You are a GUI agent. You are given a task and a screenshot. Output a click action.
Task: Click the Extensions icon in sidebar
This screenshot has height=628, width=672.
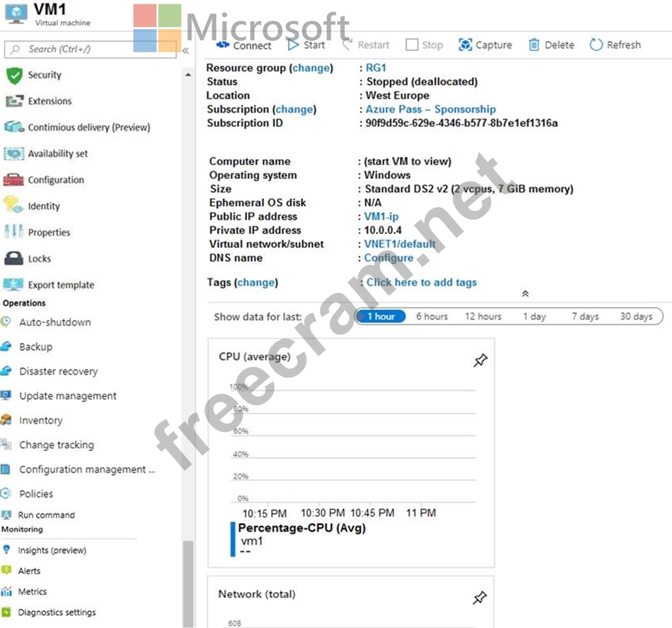tap(15, 101)
